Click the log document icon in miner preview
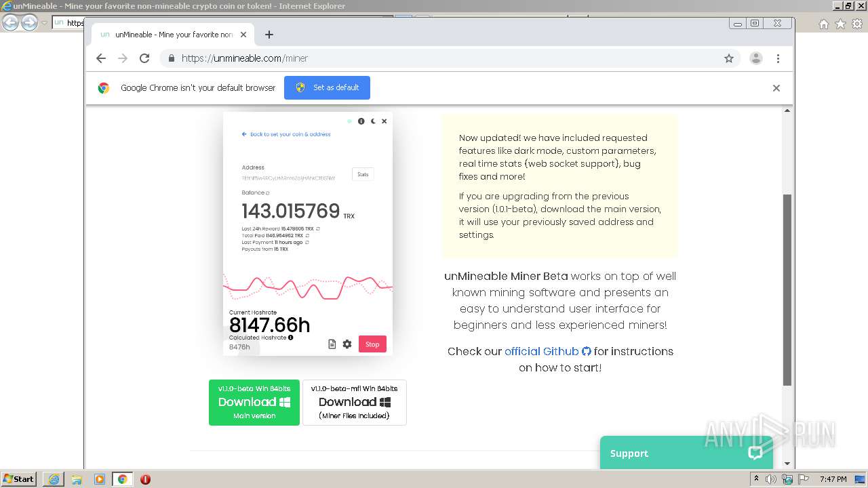This screenshot has width=868, height=488. (332, 344)
